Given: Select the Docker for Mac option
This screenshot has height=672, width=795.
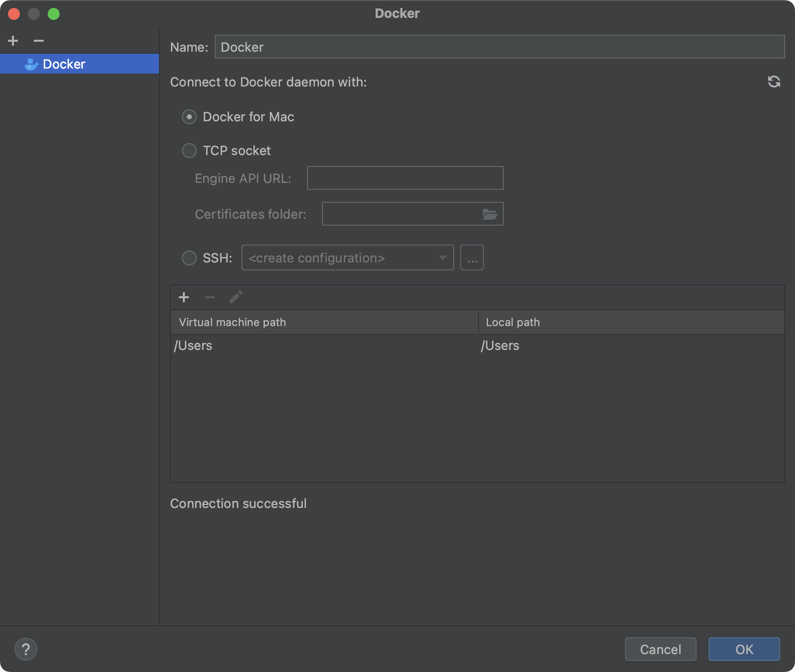Looking at the screenshot, I should point(189,117).
